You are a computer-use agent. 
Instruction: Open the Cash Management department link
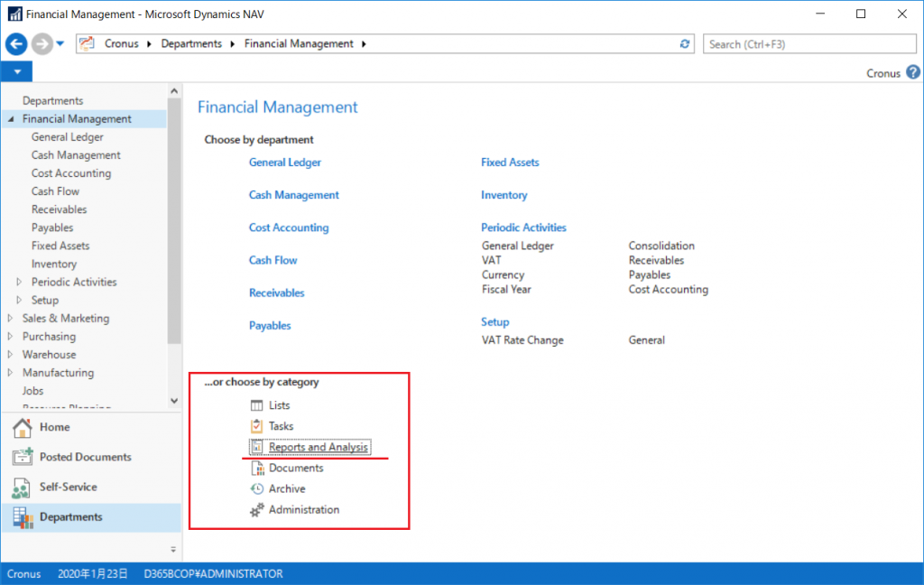293,195
